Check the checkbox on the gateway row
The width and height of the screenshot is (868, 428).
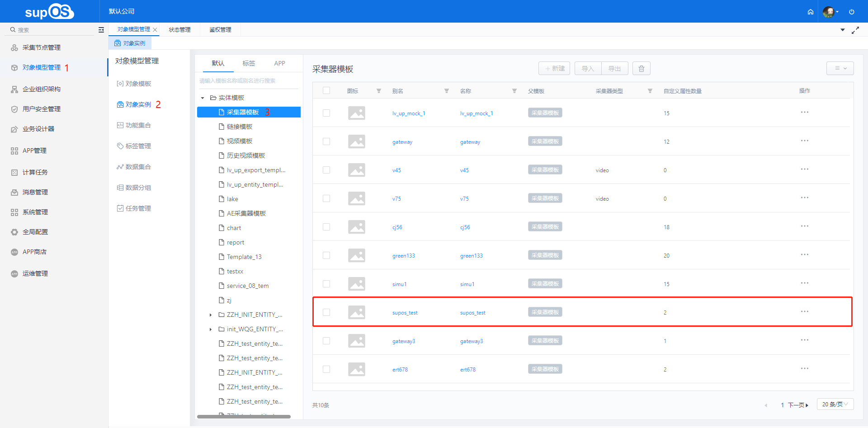point(326,141)
